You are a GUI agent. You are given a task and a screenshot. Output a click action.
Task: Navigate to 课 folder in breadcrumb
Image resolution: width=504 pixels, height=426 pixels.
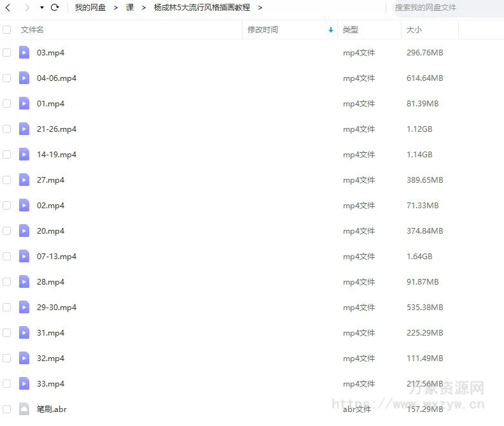pos(130,8)
